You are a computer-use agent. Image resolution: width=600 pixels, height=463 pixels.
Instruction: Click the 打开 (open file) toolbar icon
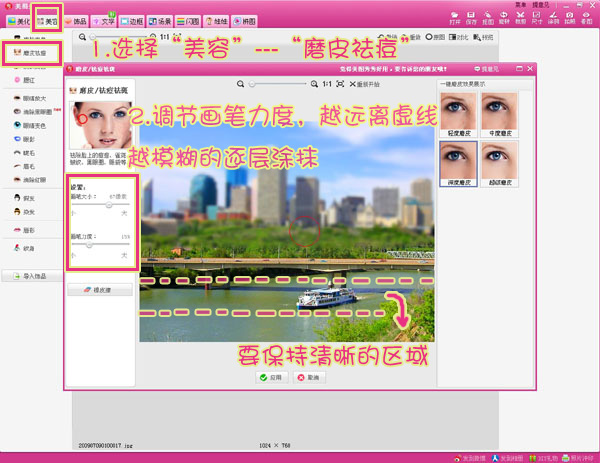pos(455,18)
